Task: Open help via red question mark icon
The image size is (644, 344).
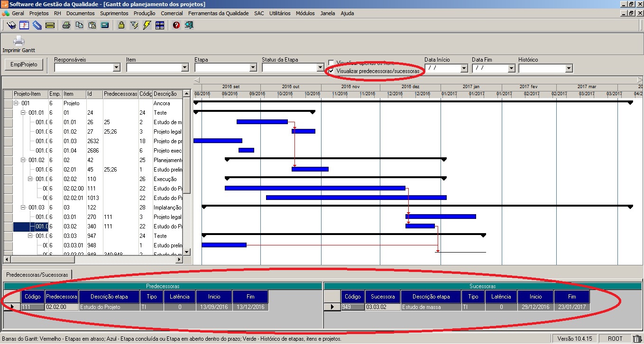Action: 176,25
